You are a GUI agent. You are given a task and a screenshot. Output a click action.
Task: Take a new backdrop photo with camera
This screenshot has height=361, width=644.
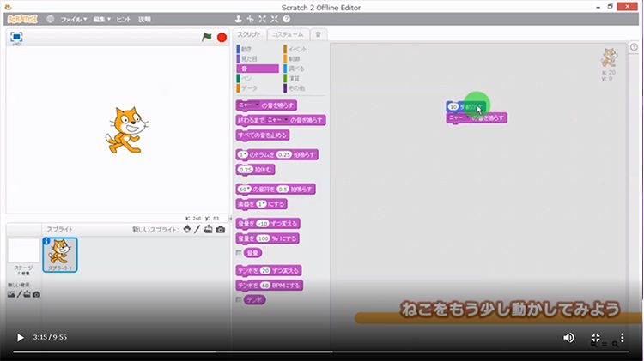pyautogui.click(x=36, y=294)
